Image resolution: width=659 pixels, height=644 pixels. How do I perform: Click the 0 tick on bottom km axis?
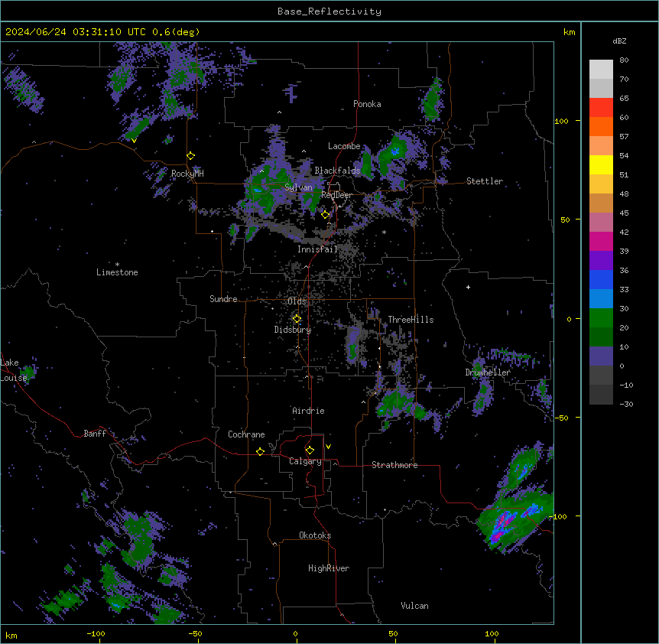[x=295, y=633]
